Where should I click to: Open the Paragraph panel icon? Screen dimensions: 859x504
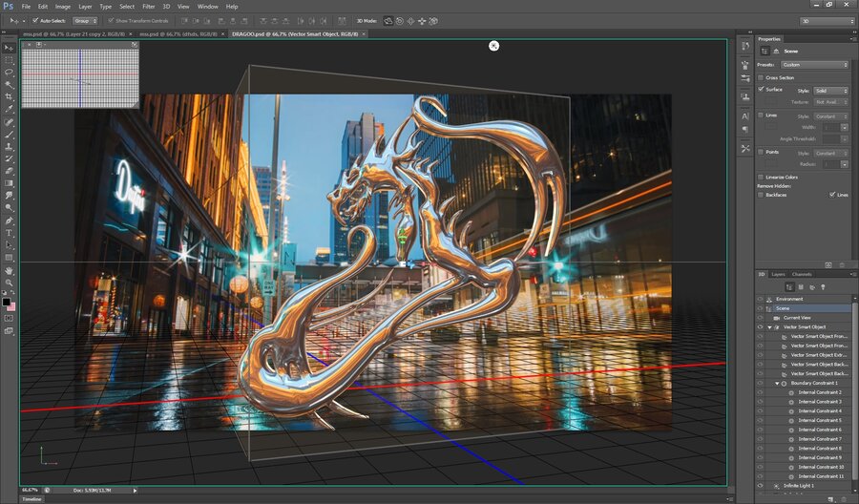(x=745, y=129)
